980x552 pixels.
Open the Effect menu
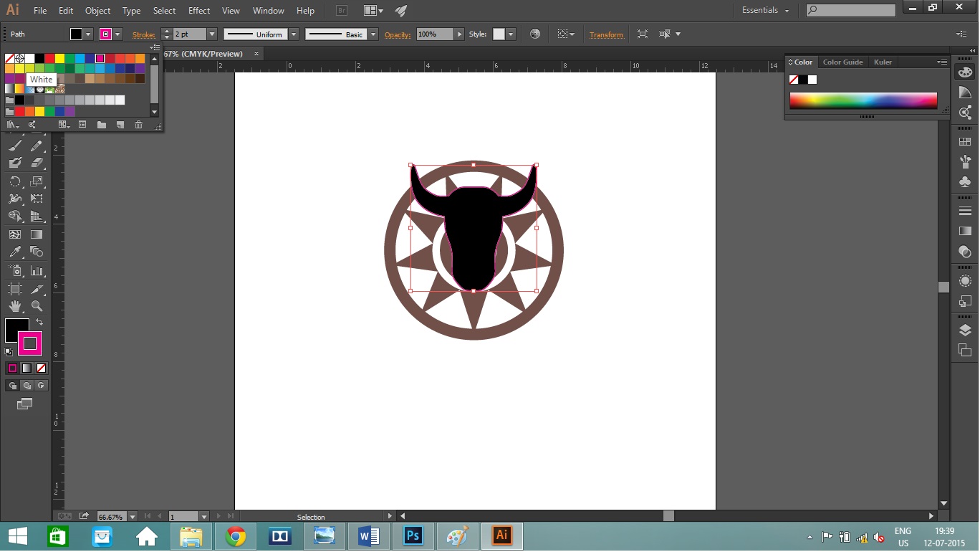point(199,11)
